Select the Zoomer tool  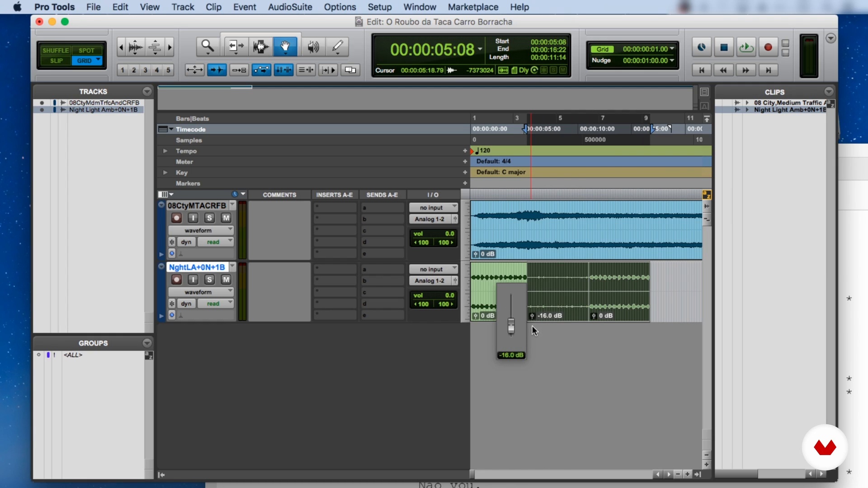(208, 46)
